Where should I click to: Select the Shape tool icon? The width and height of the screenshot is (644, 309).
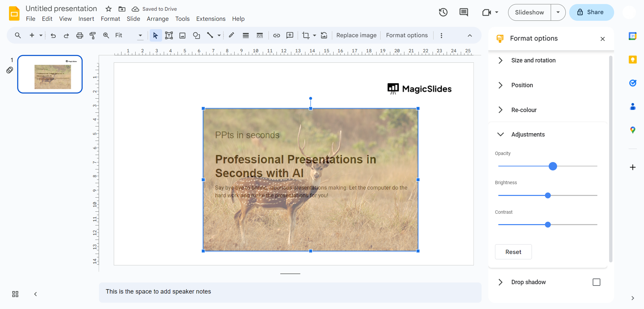coord(196,36)
